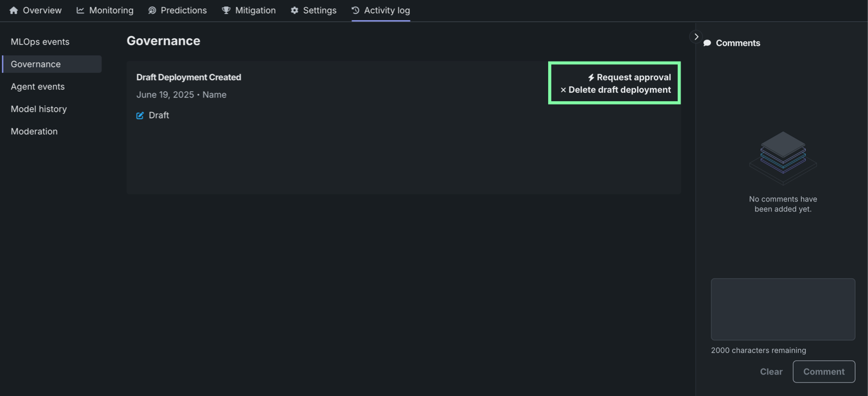868x396 pixels.
Task: Click the X icon to delete draft
Action: tap(563, 90)
